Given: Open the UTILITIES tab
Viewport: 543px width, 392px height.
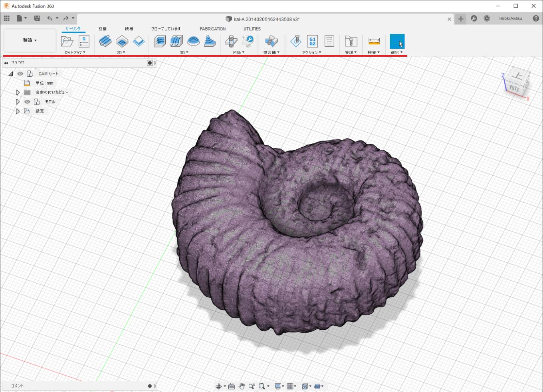Looking at the screenshot, I should pyautogui.click(x=252, y=29).
